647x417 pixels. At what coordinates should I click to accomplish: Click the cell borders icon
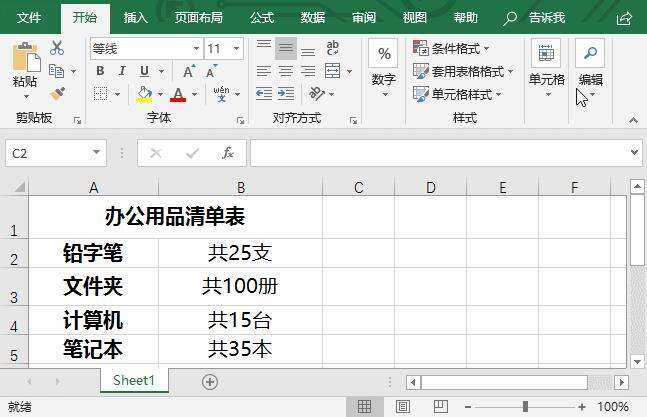(100, 94)
